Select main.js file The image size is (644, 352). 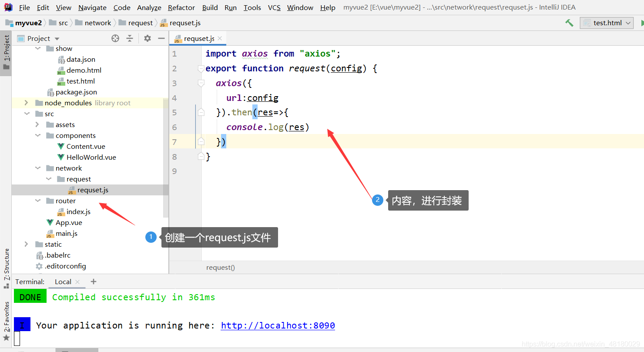click(67, 233)
